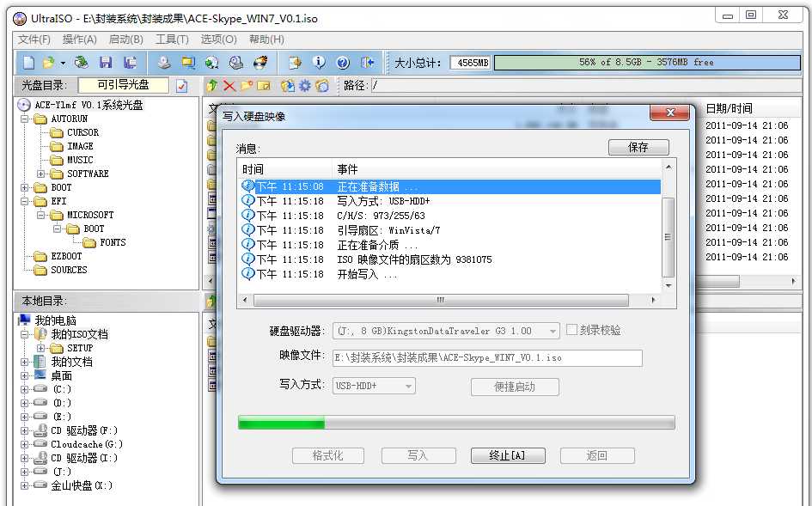Click the document-with-pin icon before Information icon
This screenshot has width=812, height=506.
coord(295,63)
